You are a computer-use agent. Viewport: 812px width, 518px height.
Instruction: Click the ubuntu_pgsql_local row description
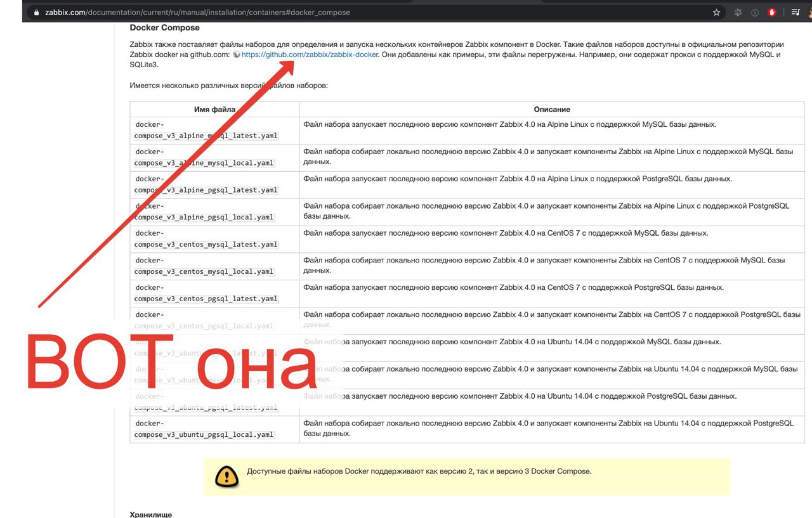pos(549,429)
